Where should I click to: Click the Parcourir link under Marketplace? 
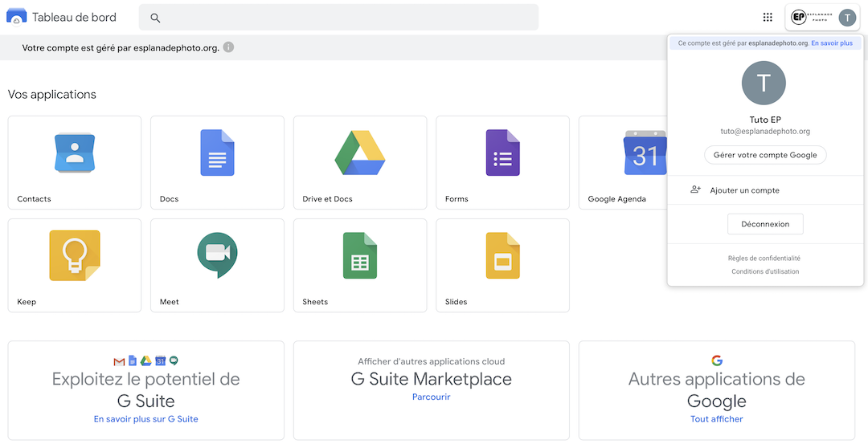tap(432, 397)
